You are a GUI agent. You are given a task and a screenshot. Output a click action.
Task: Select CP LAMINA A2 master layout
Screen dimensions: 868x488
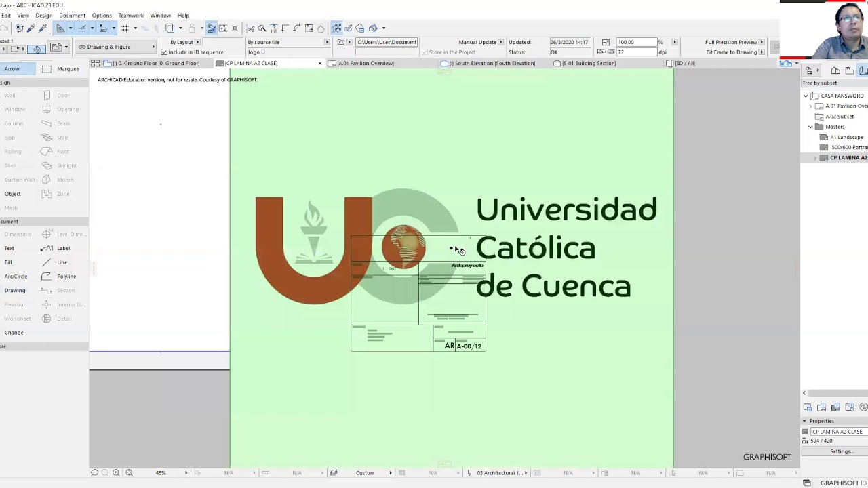click(x=848, y=158)
